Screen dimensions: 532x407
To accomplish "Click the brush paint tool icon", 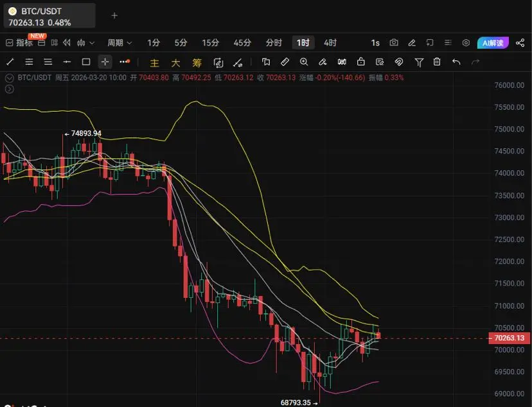I will (323, 62).
